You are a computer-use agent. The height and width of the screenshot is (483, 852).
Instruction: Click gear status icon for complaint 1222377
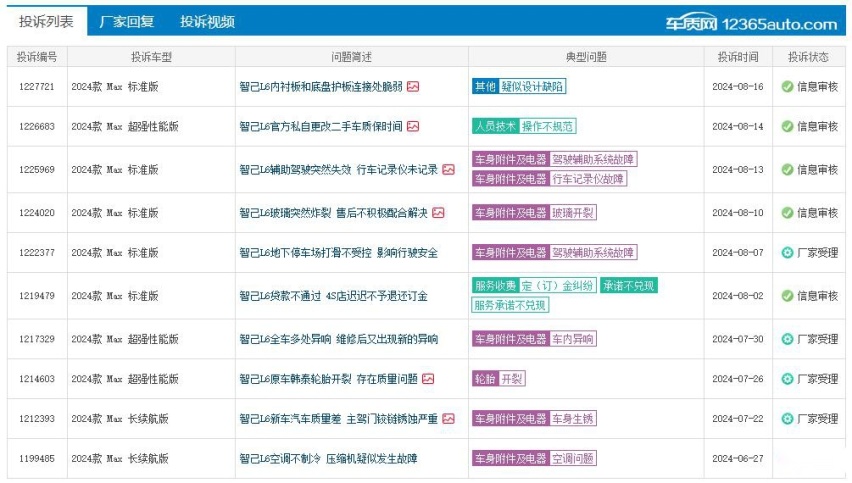[x=787, y=253]
